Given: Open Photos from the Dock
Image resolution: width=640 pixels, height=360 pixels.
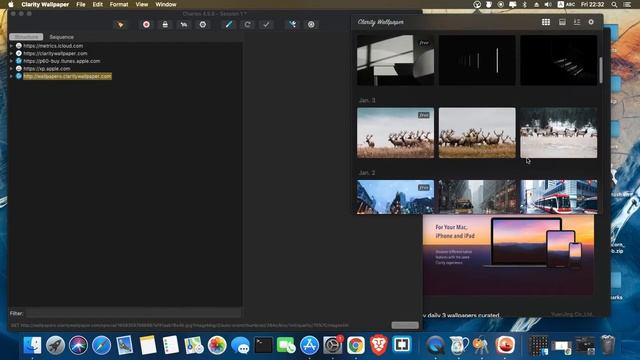Looking at the screenshot, I should 217,345.
